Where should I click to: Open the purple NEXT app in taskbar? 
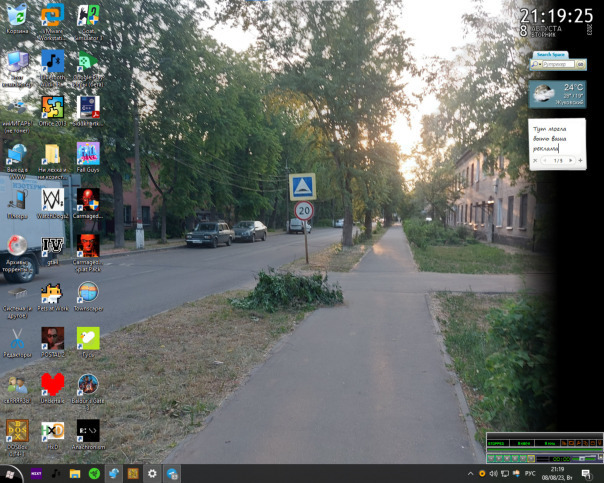click(x=36, y=474)
